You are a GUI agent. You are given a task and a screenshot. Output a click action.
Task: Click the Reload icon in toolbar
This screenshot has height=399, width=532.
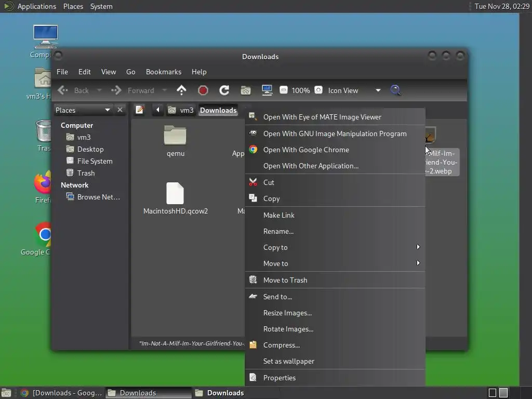point(224,90)
